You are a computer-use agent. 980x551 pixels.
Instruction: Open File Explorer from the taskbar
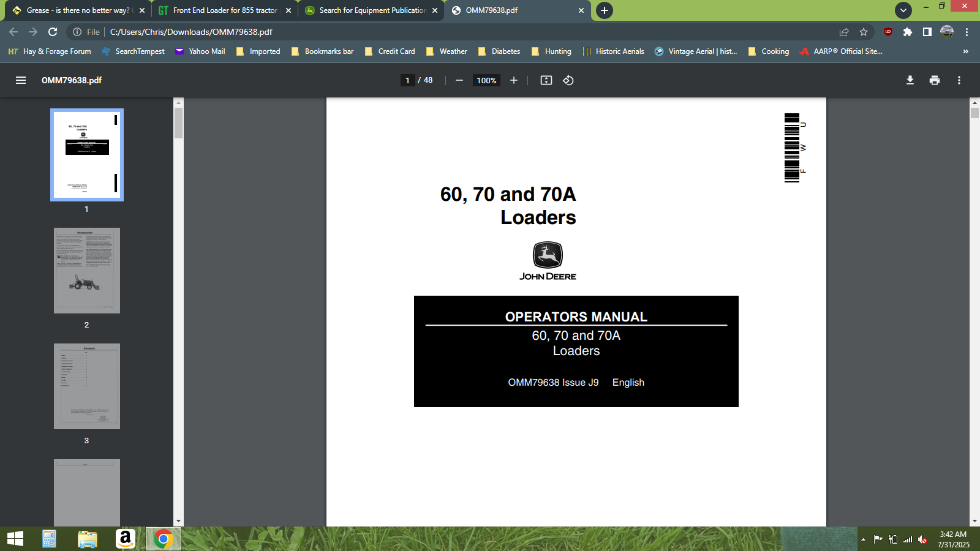click(x=88, y=539)
